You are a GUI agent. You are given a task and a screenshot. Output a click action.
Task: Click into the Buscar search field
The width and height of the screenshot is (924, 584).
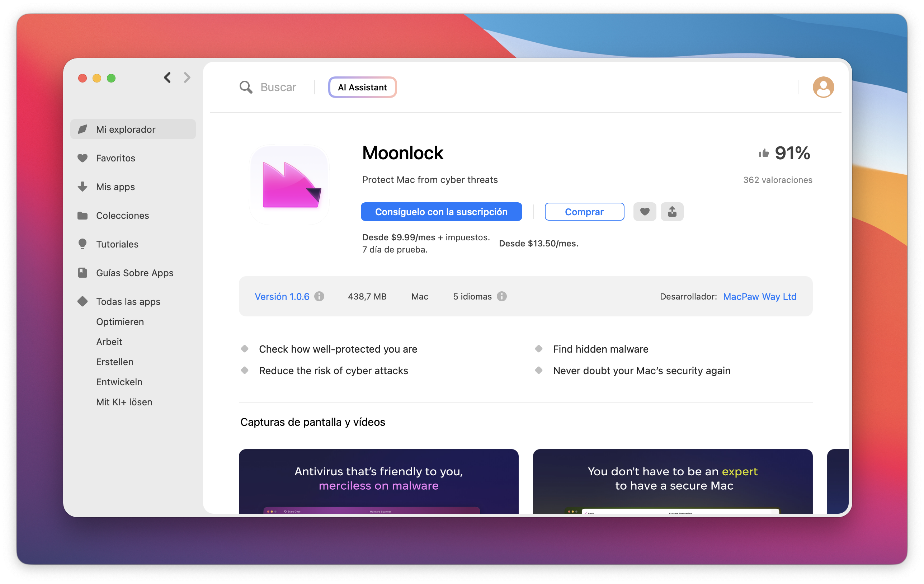click(x=278, y=87)
